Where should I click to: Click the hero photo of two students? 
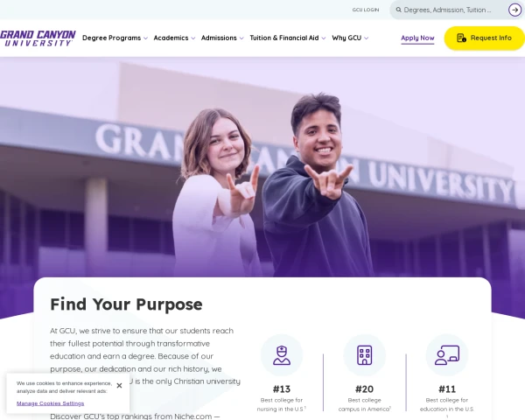point(262,167)
